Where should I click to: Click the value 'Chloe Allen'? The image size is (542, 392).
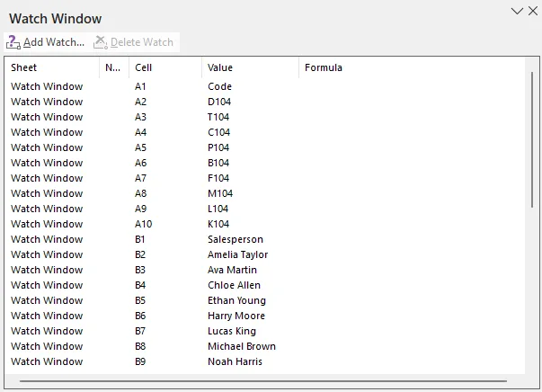[x=234, y=285]
